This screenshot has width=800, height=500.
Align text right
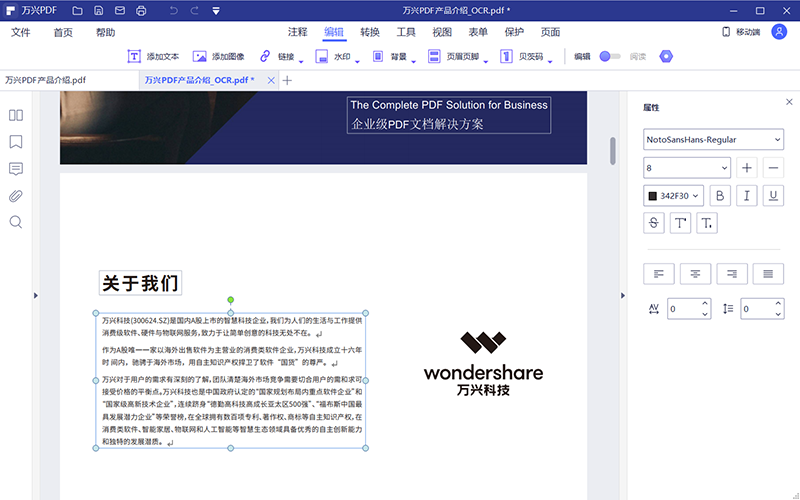point(732,274)
